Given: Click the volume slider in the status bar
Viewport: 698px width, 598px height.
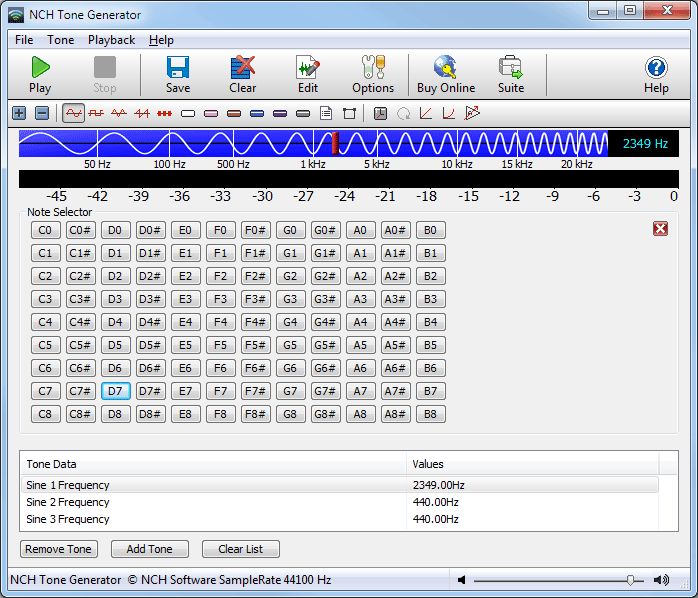Looking at the screenshot, I should pyautogui.click(x=630, y=580).
